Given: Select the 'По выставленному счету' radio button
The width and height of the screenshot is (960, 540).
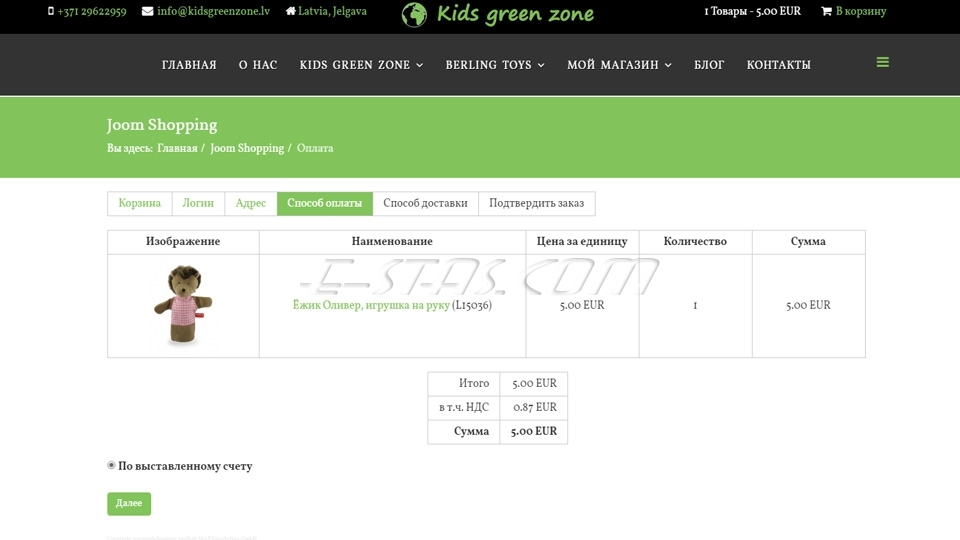Looking at the screenshot, I should 111,465.
